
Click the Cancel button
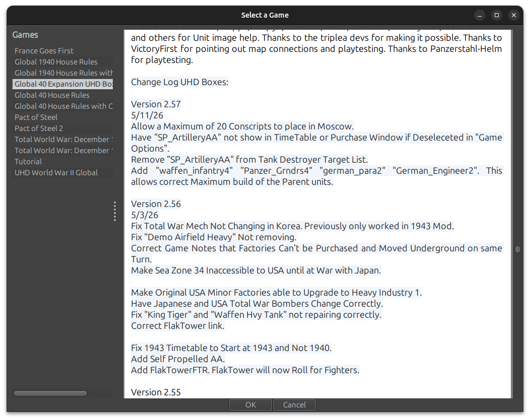[x=294, y=405]
